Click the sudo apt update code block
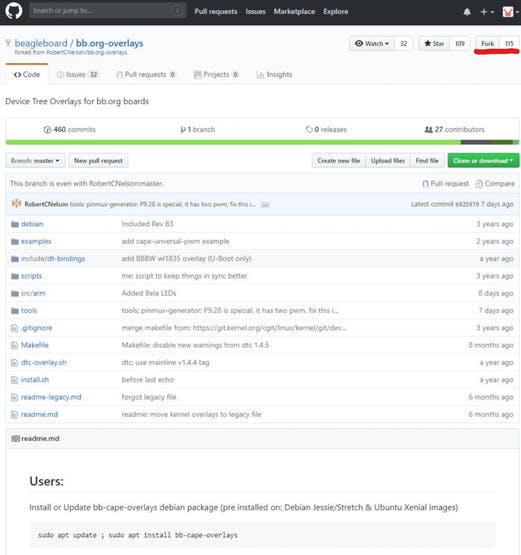Viewport: 521px width, 555px height. (x=262, y=535)
